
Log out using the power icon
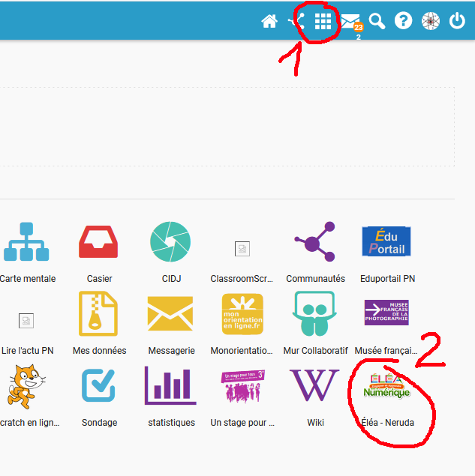coord(457,21)
